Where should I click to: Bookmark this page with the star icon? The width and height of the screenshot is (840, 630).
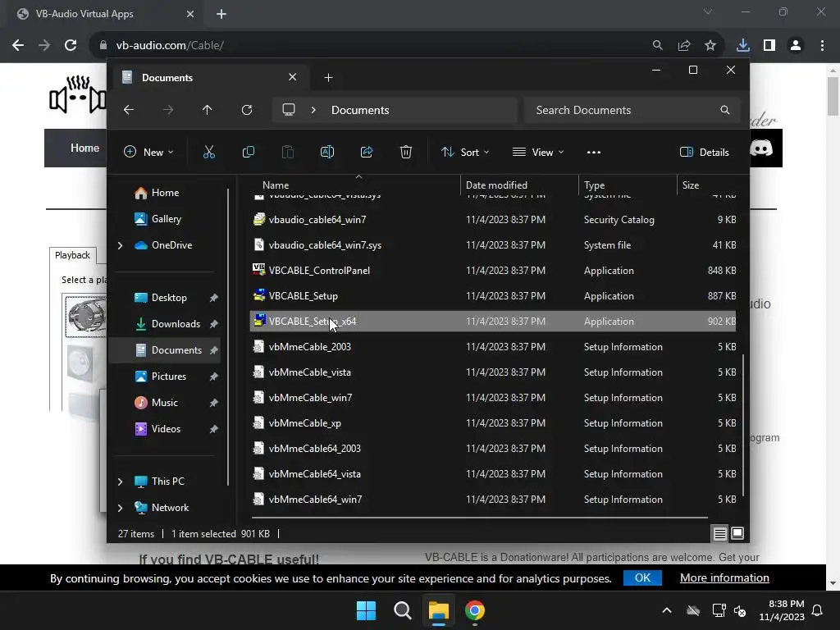[x=710, y=46]
